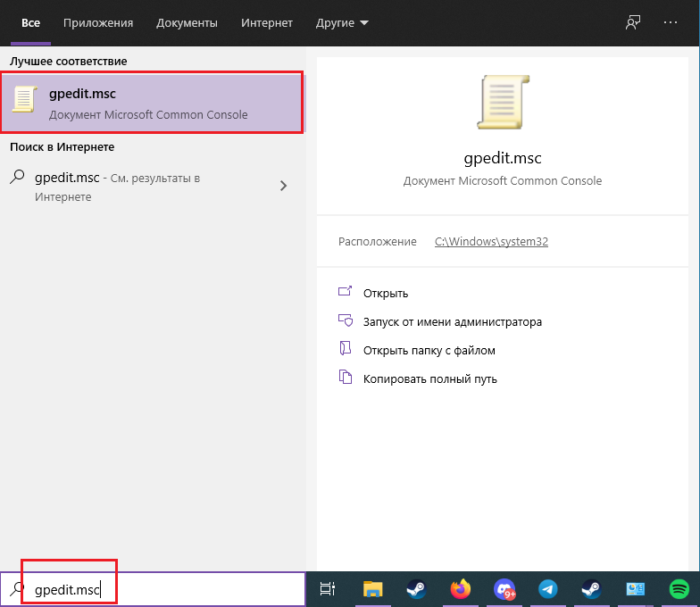Switch to the Приложения tab

[98, 23]
